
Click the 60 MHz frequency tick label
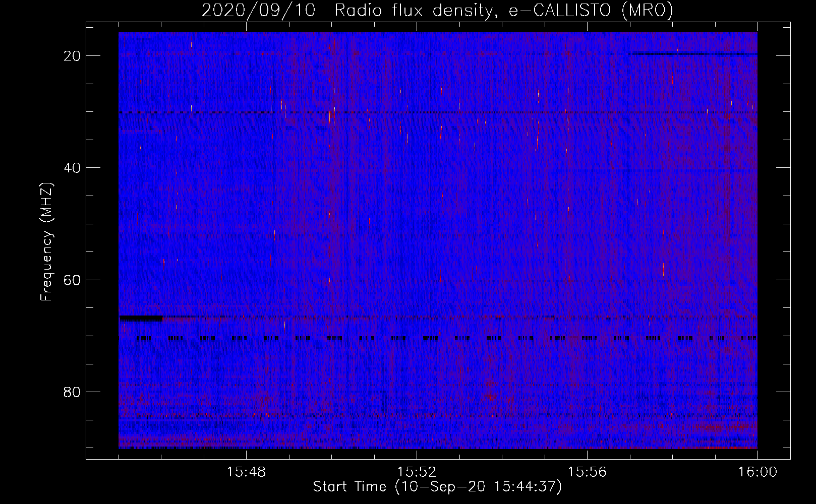coord(73,280)
